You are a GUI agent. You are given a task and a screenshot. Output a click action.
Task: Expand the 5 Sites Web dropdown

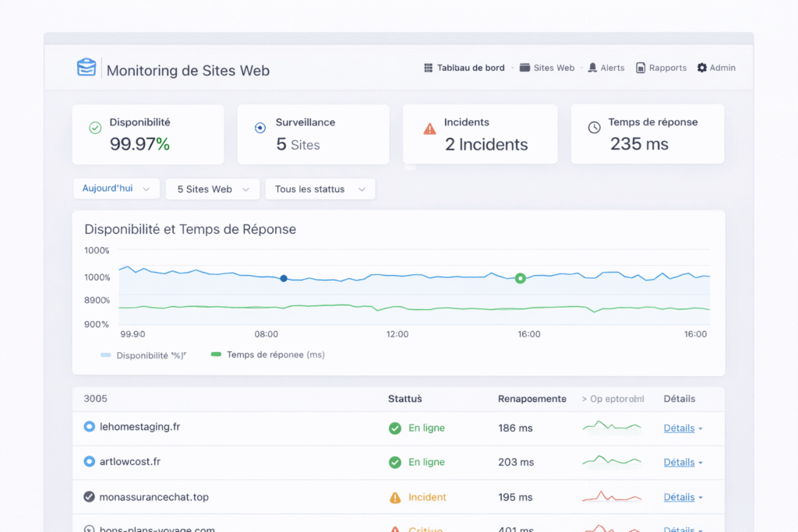pyautogui.click(x=212, y=188)
